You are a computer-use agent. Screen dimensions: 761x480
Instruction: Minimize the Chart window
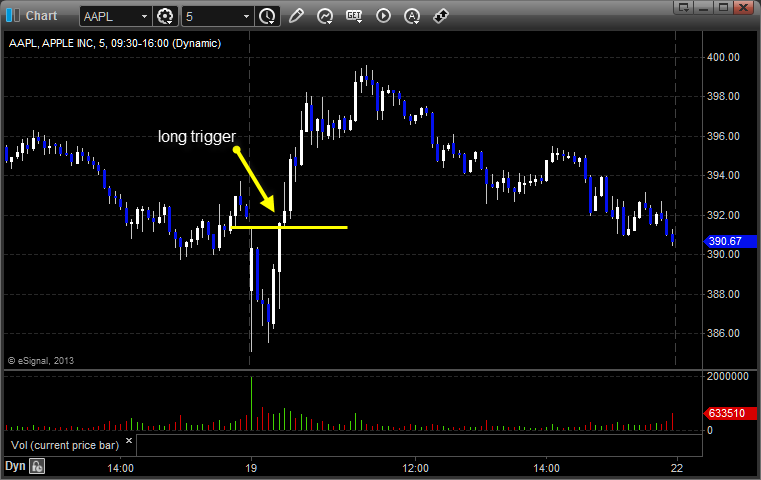pos(704,7)
